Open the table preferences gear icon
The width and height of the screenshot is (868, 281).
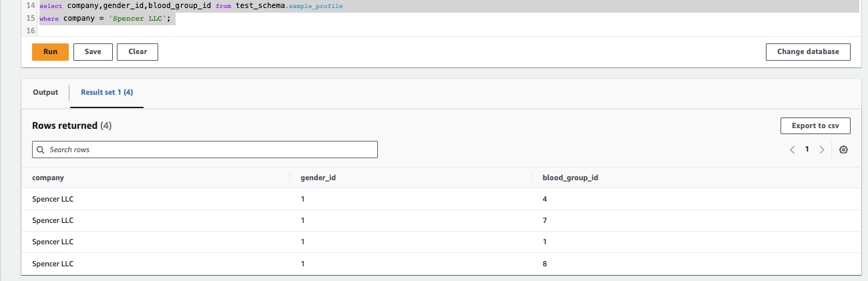[843, 150]
